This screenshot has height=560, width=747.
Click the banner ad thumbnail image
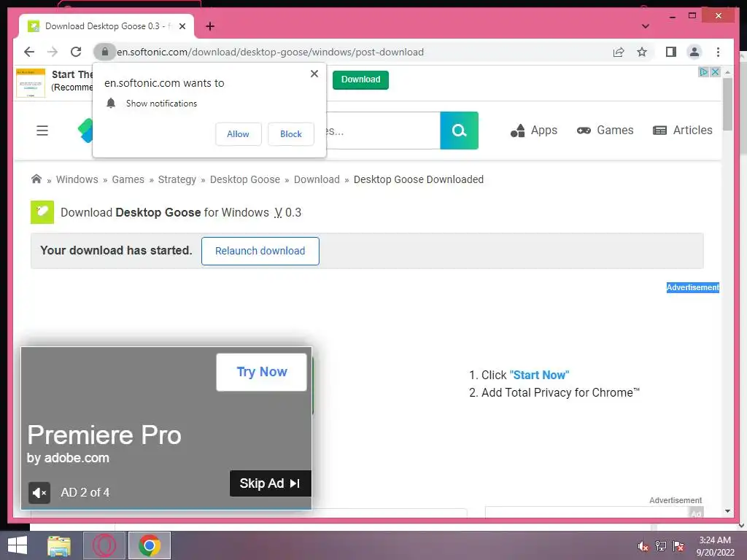[x=31, y=83]
